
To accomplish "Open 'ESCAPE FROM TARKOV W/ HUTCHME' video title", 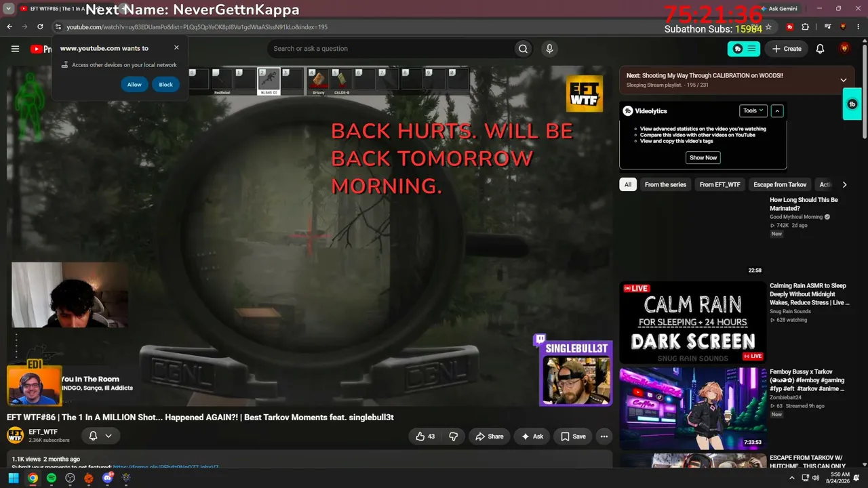I will point(809,462).
